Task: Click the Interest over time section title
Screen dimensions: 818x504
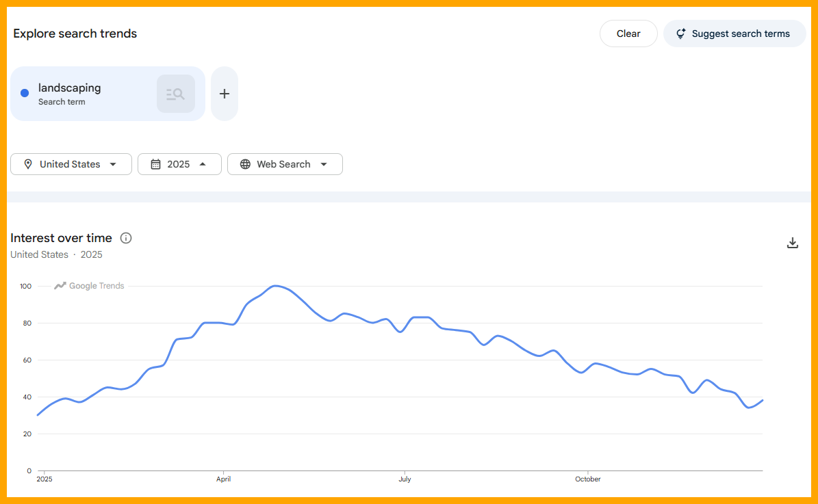Action: coord(61,238)
